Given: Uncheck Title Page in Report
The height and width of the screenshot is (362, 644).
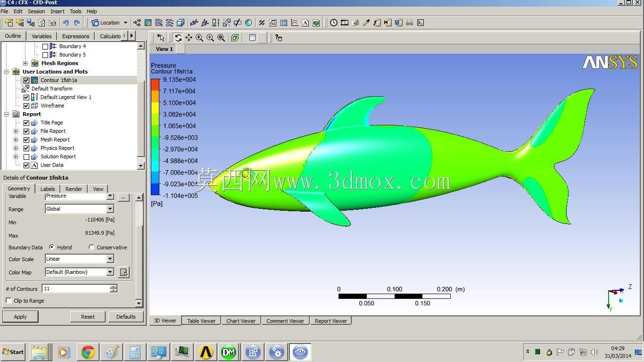Looking at the screenshot, I should click(26, 123).
